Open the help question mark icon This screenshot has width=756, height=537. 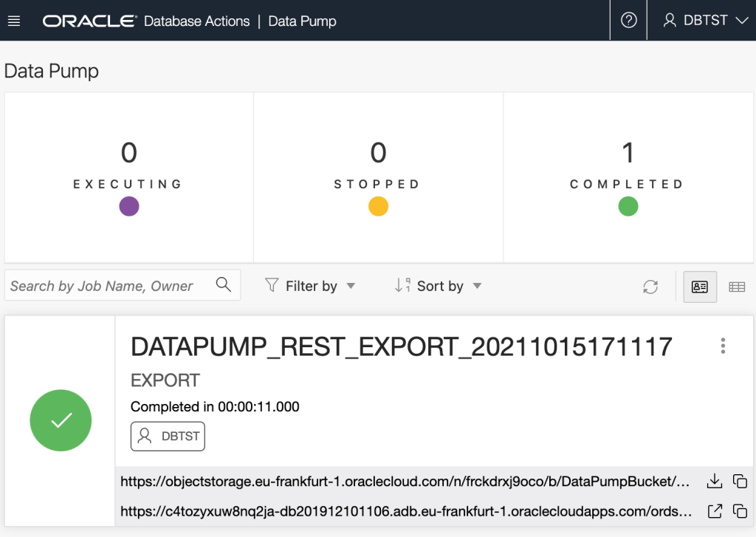[x=628, y=21]
